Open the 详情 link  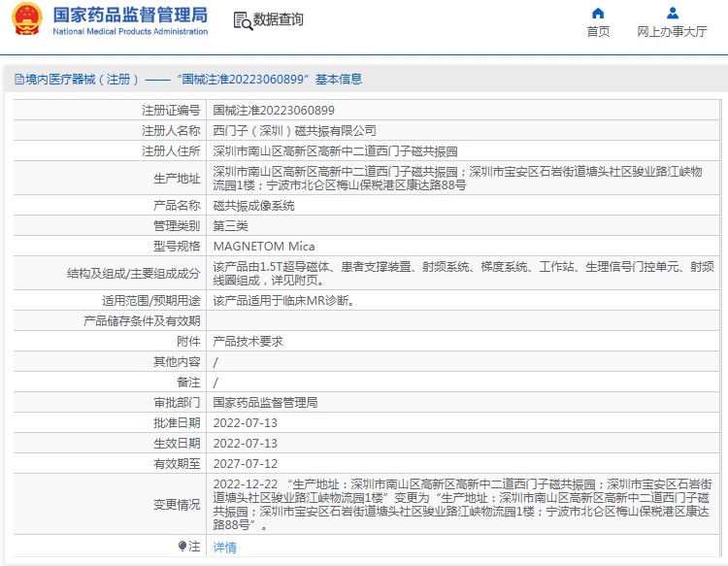(x=224, y=548)
